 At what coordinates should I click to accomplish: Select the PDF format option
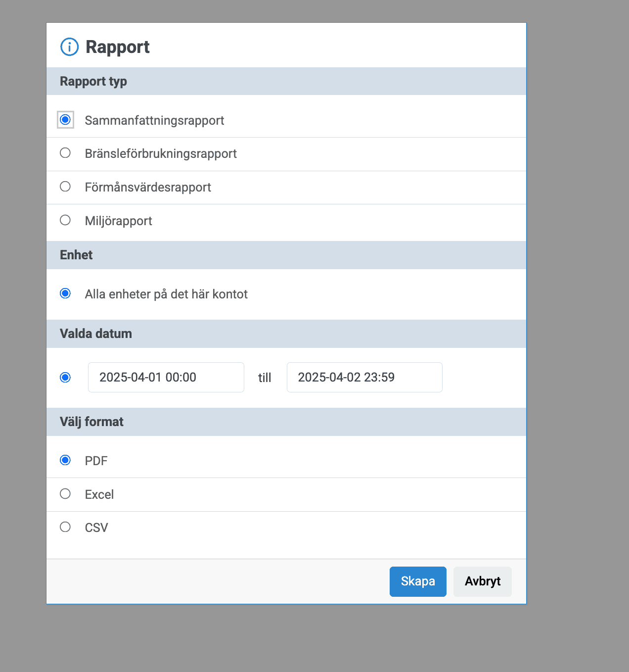click(x=65, y=460)
